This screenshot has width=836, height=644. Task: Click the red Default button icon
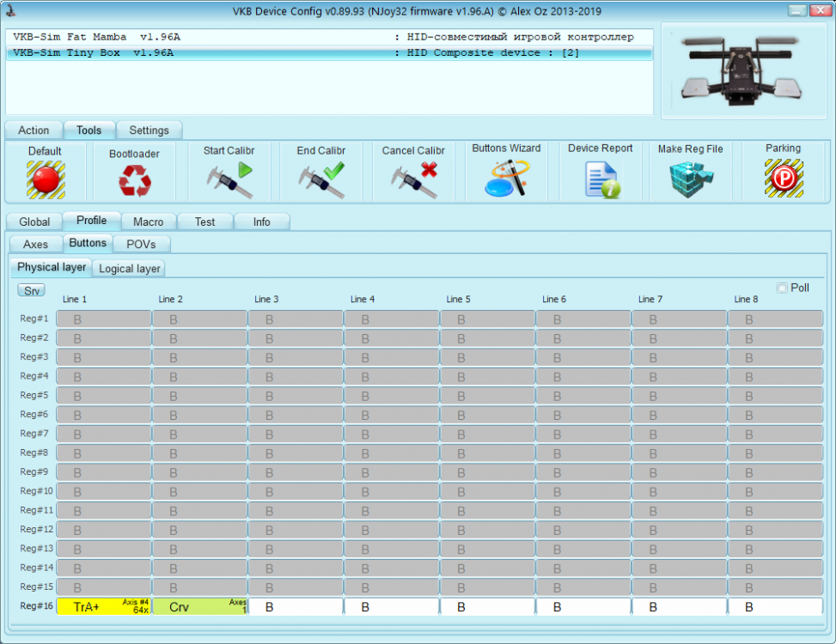click(46, 179)
